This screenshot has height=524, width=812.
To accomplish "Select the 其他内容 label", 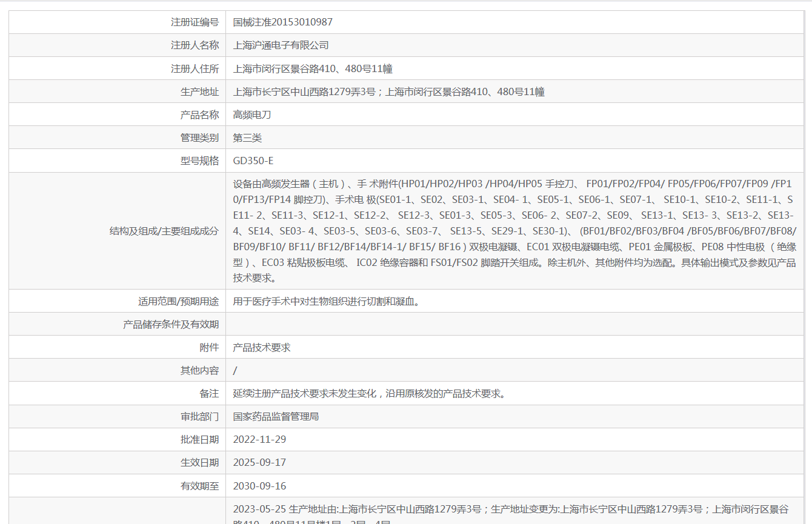I will pos(199,370).
